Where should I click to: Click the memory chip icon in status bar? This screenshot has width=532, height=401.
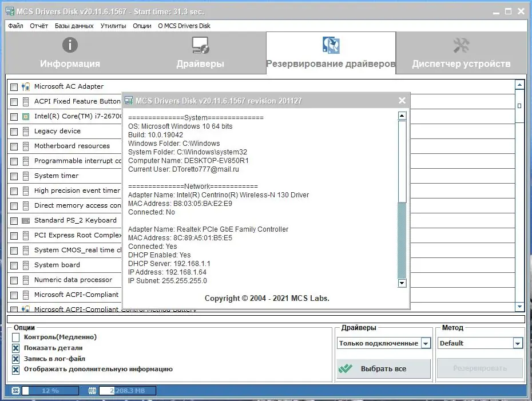point(92,391)
